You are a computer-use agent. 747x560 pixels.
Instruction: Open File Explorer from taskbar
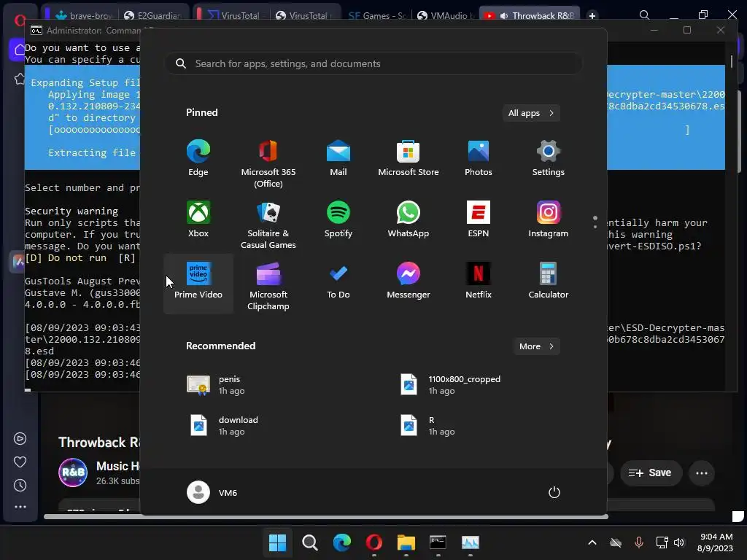(x=406, y=542)
